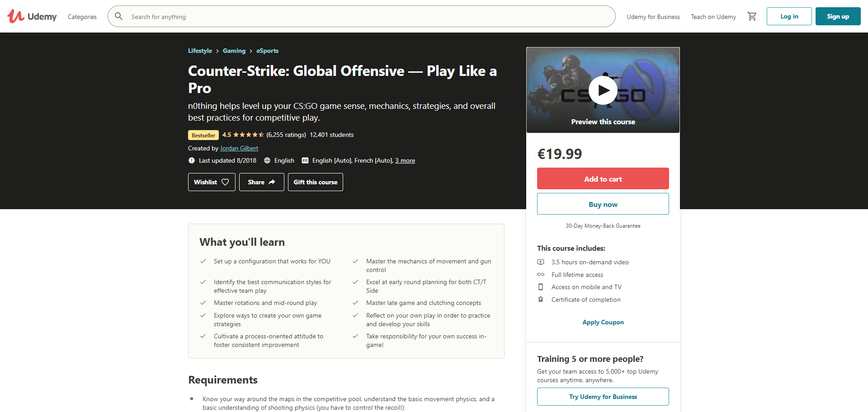Image resolution: width=868 pixels, height=412 pixels.
Task: Click the certificate of completion icon
Action: coord(541,300)
